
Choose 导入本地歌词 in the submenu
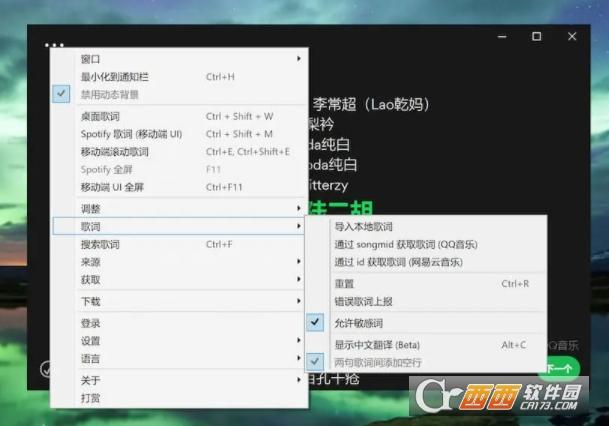[364, 227]
